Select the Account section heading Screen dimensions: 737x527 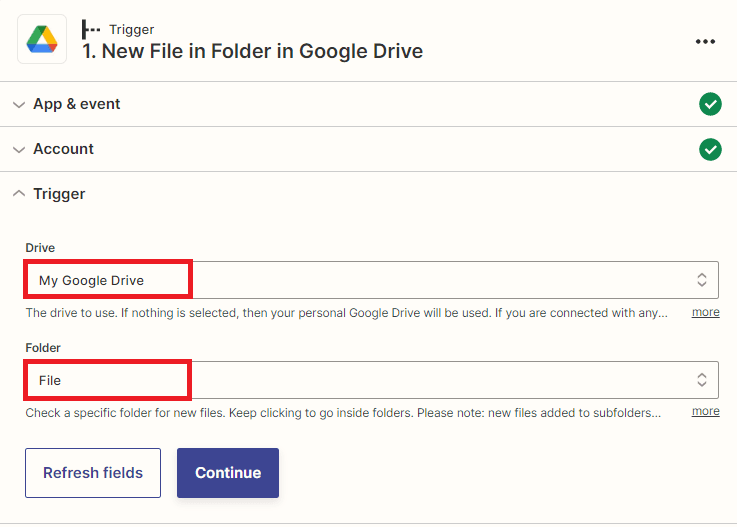coord(63,149)
